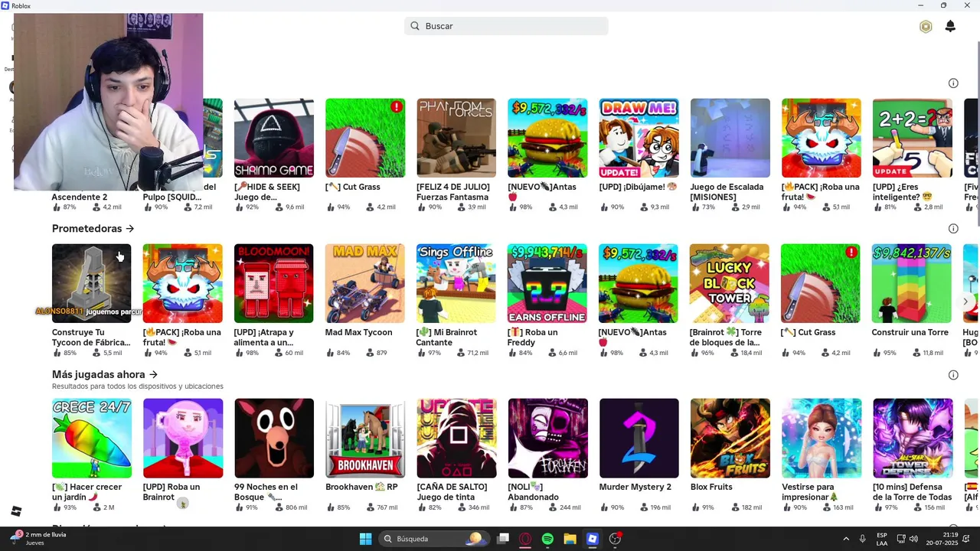The height and width of the screenshot is (551, 980).
Task: Open the weather widget showing 2 mm de lluvia
Action: click(x=38, y=539)
